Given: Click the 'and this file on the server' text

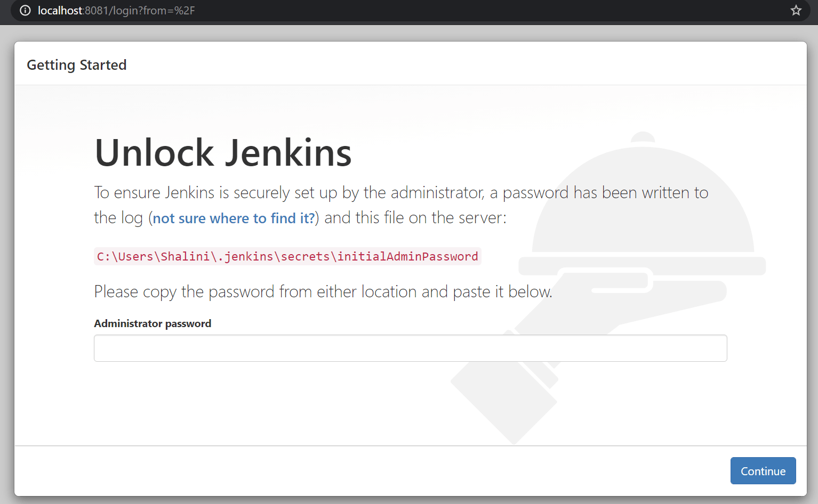Looking at the screenshot, I should (413, 217).
